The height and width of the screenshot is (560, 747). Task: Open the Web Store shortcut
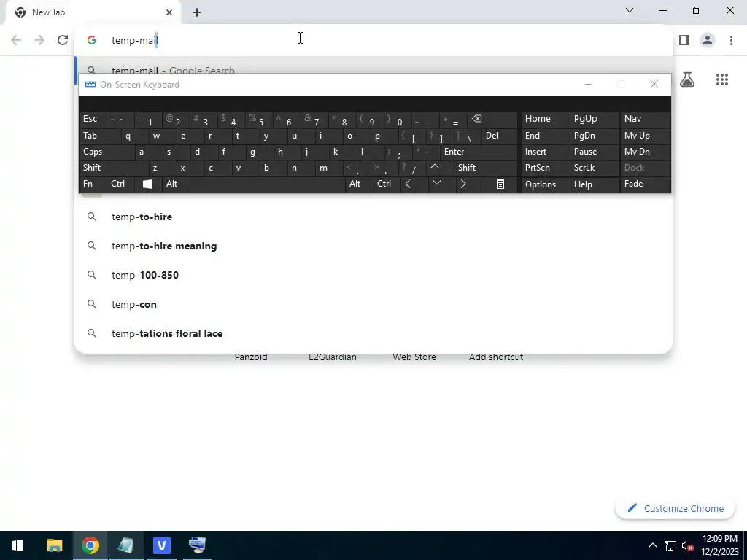[x=414, y=357]
